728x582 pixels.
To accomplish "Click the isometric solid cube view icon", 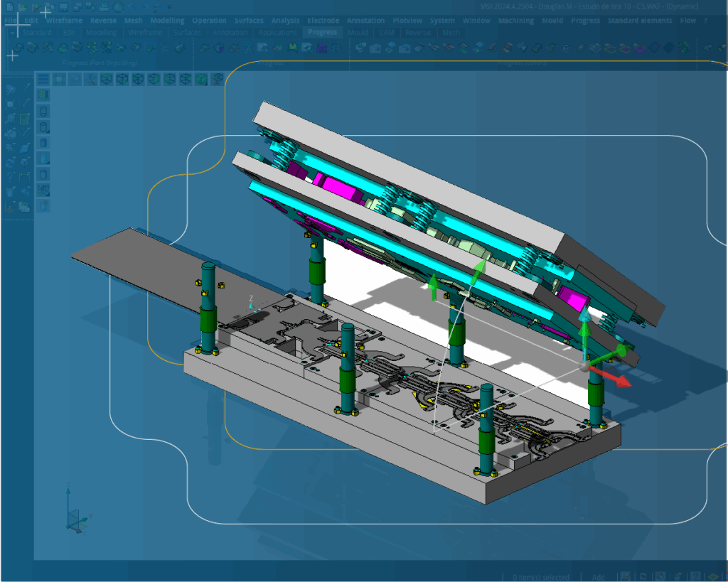I will pos(201,79).
